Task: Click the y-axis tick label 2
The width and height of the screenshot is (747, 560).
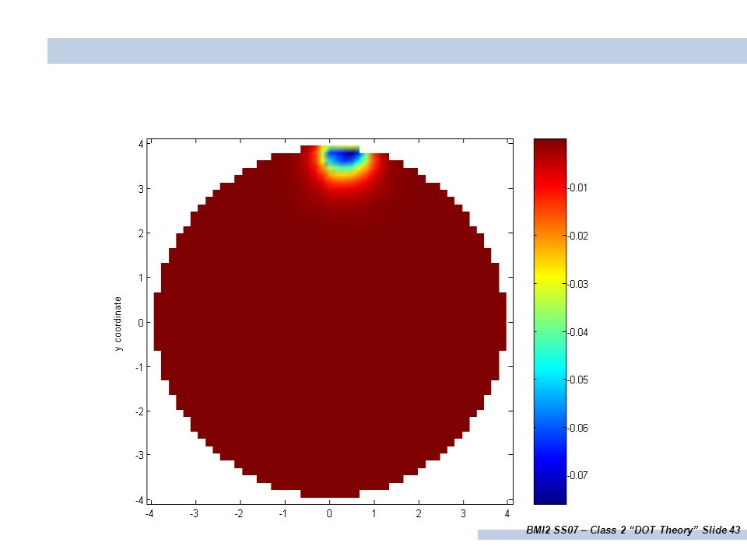Action: point(141,233)
